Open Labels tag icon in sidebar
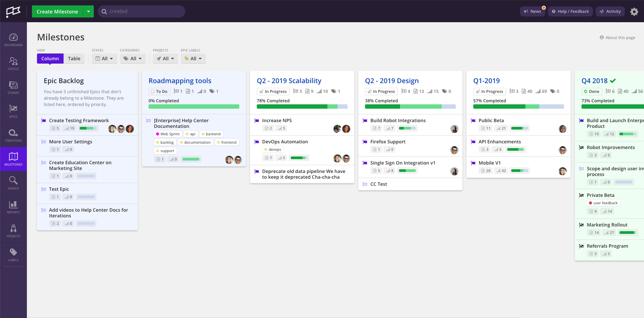 [13, 255]
